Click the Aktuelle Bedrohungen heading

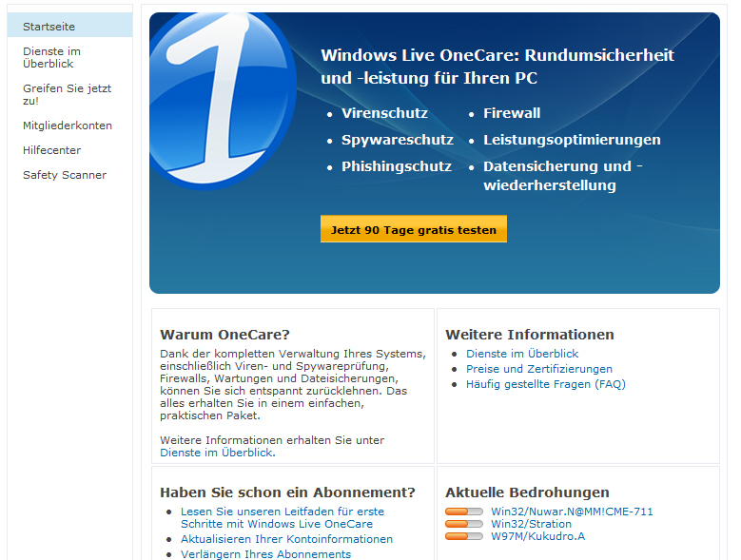527,492
